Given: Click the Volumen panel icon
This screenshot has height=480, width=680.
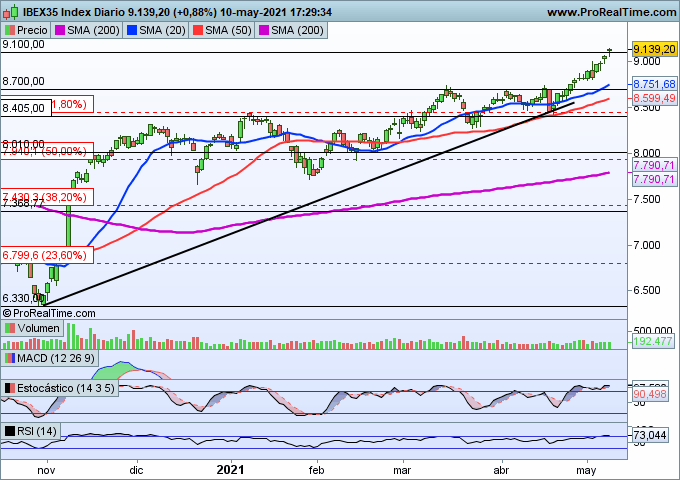Looking at the screenshot, I should [10, 328].
